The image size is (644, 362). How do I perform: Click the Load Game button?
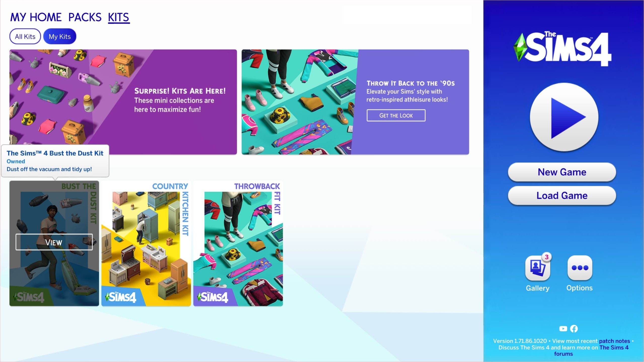(562, 196)
